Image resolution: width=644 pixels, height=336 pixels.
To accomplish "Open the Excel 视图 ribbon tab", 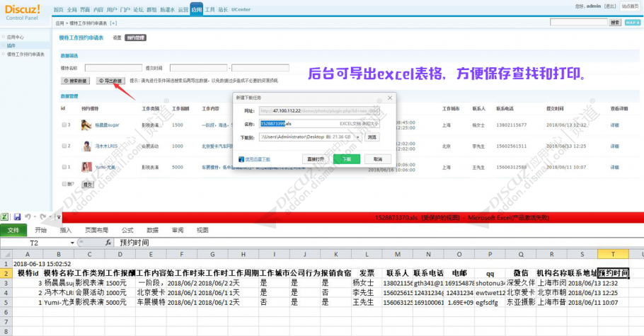I will pos(202,230).
